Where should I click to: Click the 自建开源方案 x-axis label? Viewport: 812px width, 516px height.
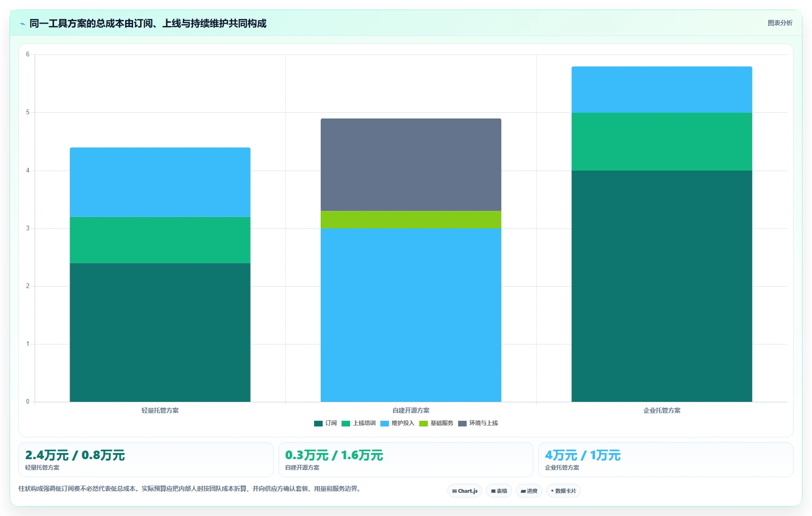coord(411,410)
